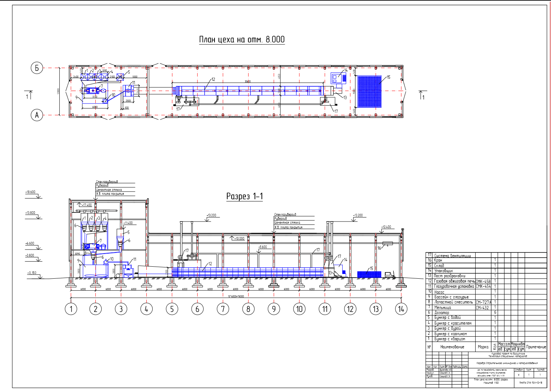Select the "Бункер с каолином" table row

(x=486, y=334)
